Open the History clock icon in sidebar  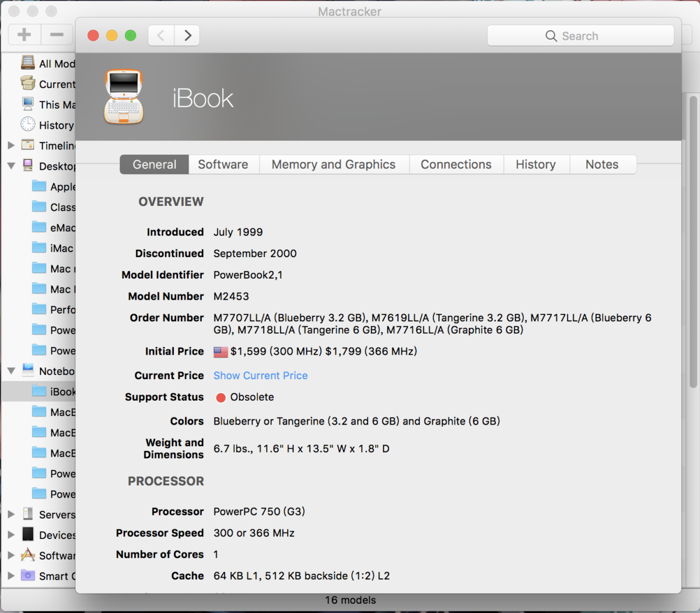(x=27, y=124)
